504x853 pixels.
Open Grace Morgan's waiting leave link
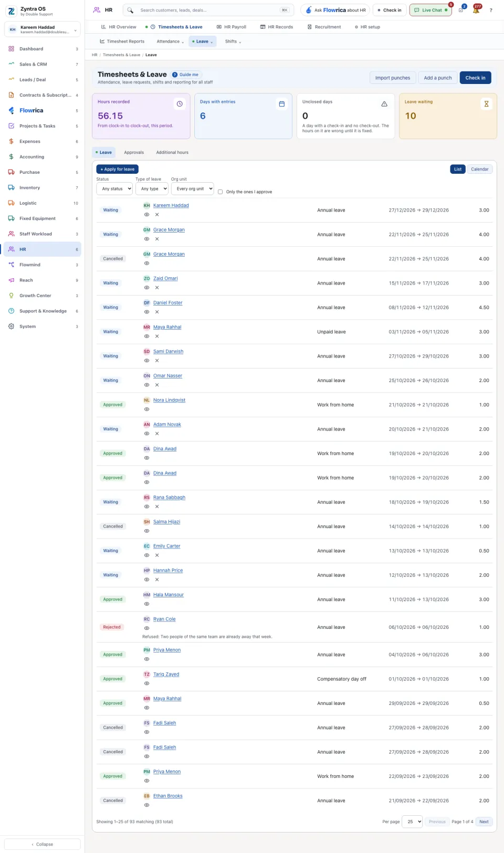169,230
